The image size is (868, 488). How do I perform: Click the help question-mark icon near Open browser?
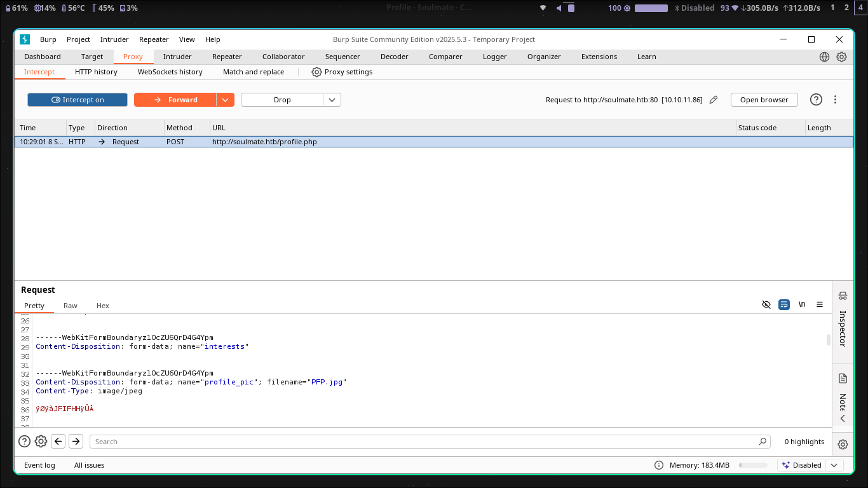(x=816, y=100)
